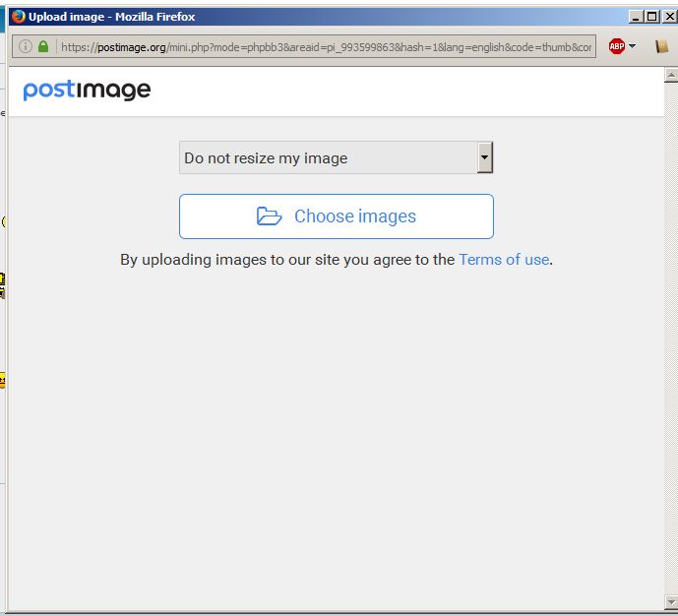Viewport: 678px width, 616px height.
Task: Click the Firefox icon in the title bar
Action: tap(19, 17)
